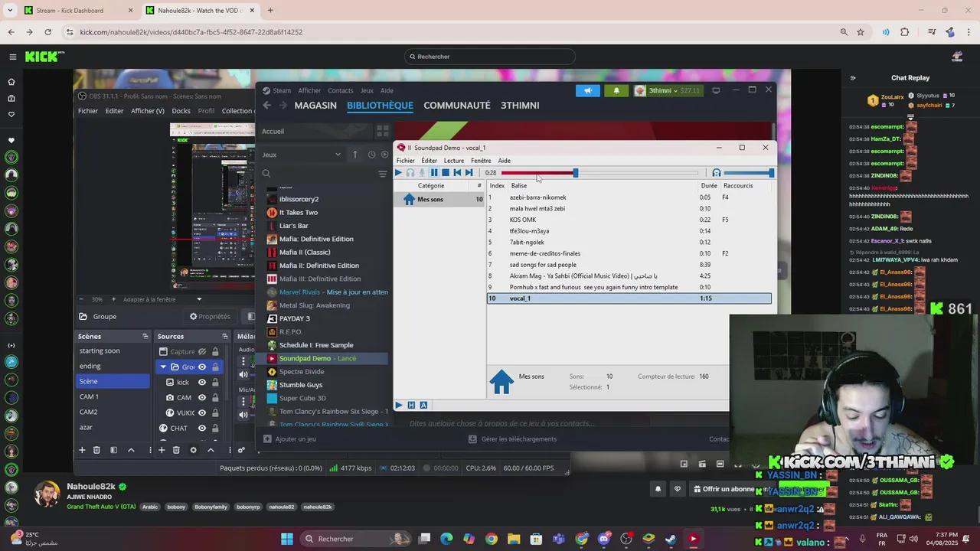Screen dimensions: 980x551
Task: Pause playback in Soundpad toolbar
Action: (x=434, y=173)
